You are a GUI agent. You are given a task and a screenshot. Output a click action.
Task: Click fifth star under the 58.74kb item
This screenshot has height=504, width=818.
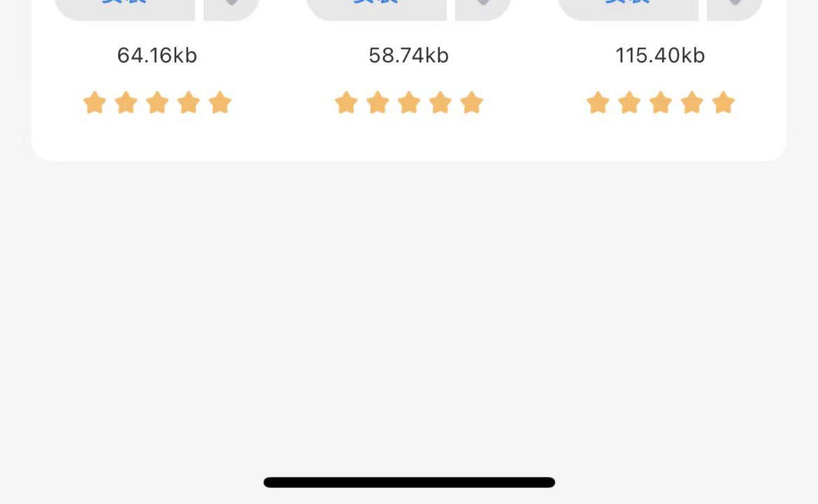coord(472,103)
